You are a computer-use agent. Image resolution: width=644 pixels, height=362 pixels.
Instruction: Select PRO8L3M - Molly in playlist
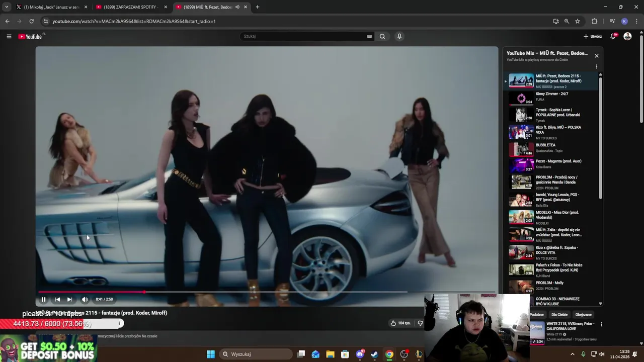coord(551,287)
